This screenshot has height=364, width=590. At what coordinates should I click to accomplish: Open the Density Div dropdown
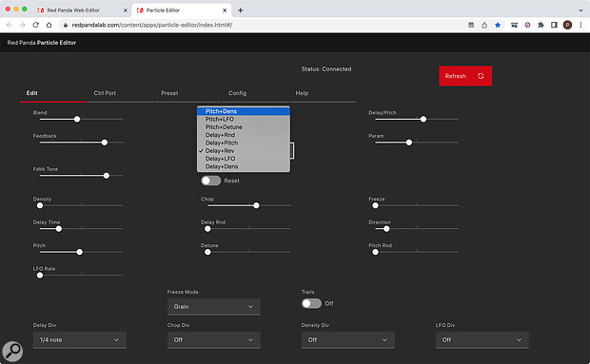coord(347,339)
